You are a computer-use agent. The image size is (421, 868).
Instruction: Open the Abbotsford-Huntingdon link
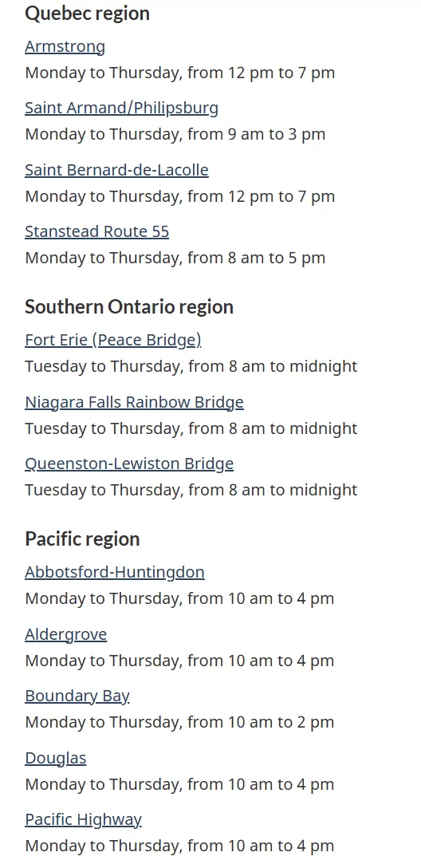pyautogui.click(x=115, y=572)
